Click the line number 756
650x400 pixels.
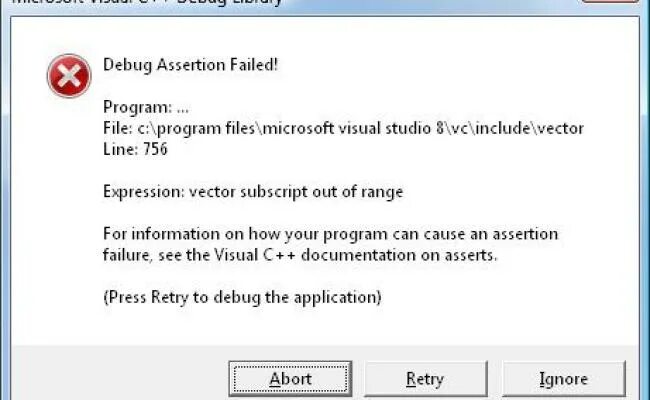pyautogui.click(x=155, y=149)
